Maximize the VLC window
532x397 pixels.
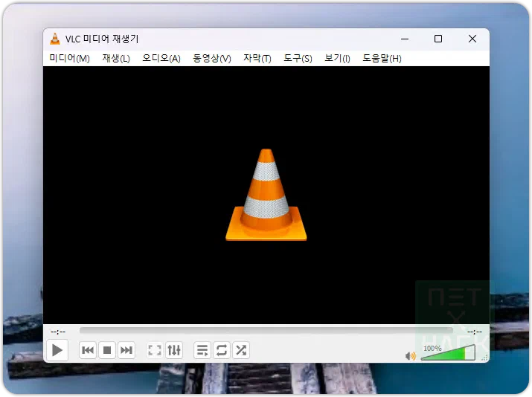click(438, 39)
